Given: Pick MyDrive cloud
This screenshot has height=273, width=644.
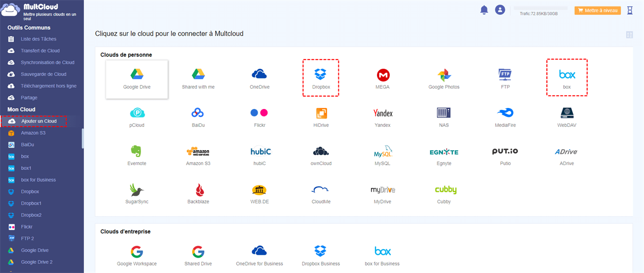Looking at the screenshot, I should [x=382, y=194].
